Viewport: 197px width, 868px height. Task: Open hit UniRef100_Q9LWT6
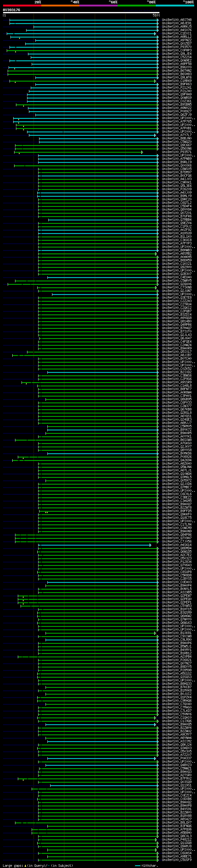click(x=177, y=78)
